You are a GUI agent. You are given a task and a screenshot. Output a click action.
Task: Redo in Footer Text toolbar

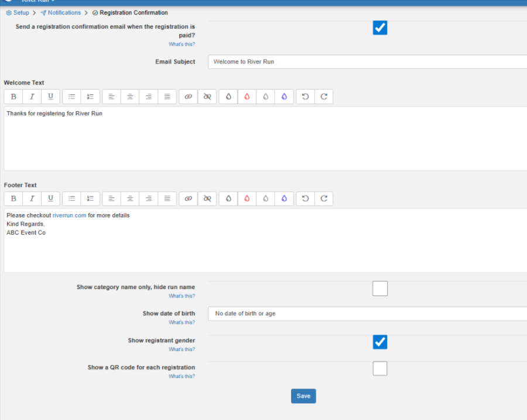tap(324, 198)
